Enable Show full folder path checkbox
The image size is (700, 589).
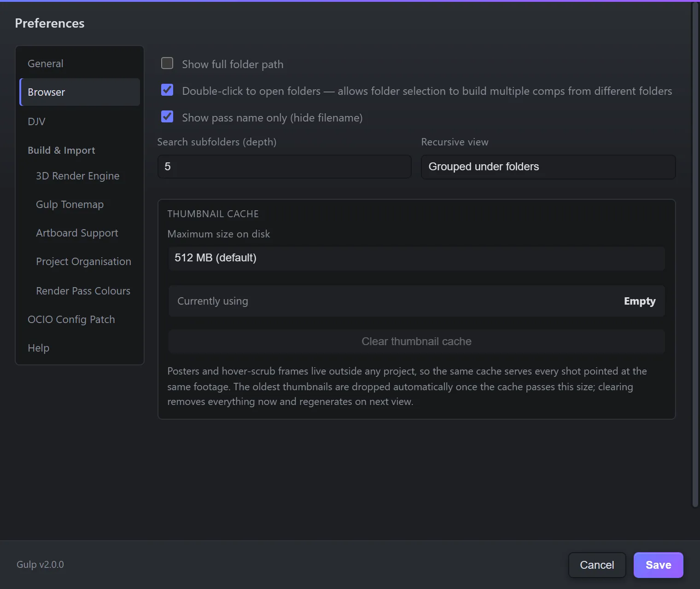(167, 63)
